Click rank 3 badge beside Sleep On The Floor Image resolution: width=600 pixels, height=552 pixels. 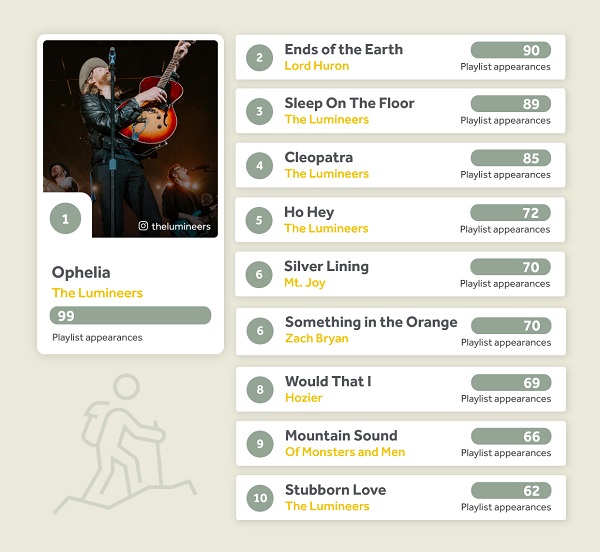tap(259, 111)
